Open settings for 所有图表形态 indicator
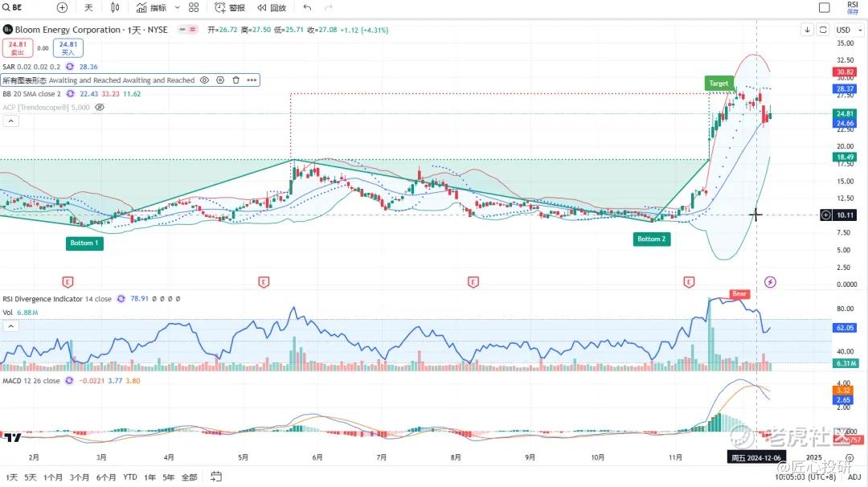This screenshot has width=868, height=487. 220,80
